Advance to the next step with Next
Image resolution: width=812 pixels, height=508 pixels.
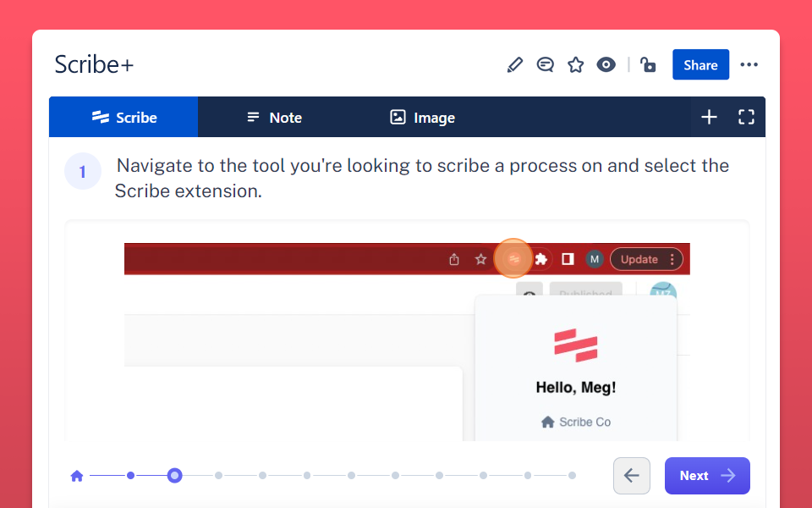point(707,476)
